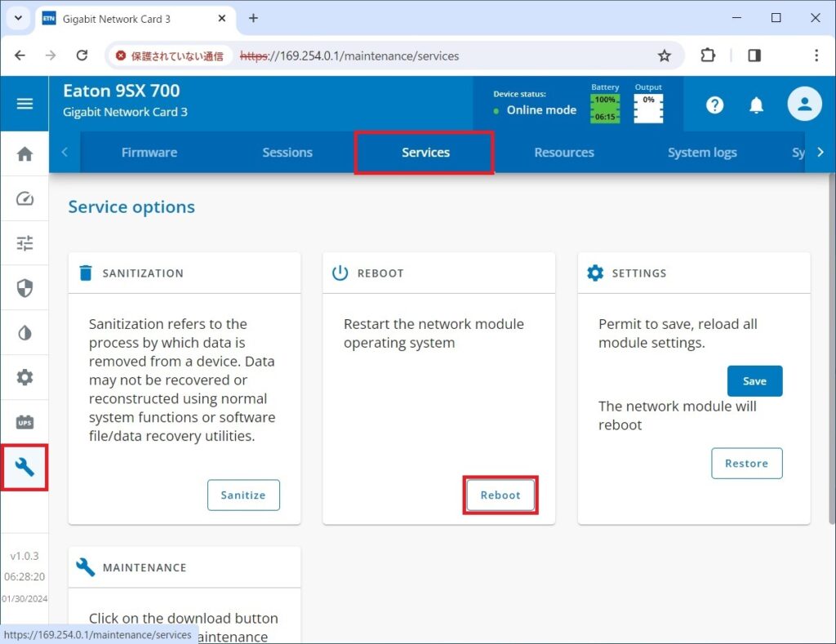Open the hamburger navigation menu
The height and width of the screenshot is (644, 836).
(x=24, y=104)
